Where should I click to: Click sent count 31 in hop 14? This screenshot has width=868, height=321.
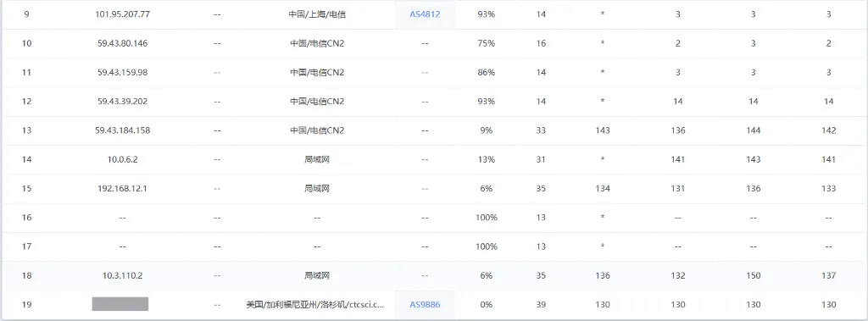click(541, 159)
